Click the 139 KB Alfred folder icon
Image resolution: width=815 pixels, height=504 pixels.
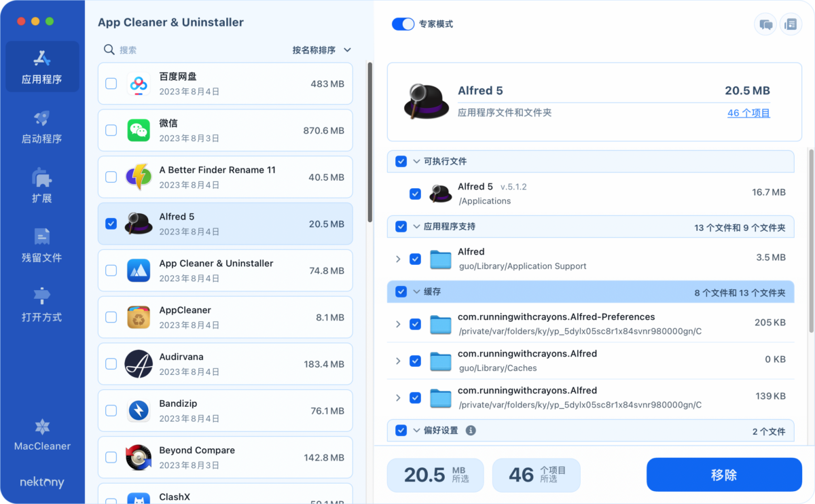(x=441, y=397)
